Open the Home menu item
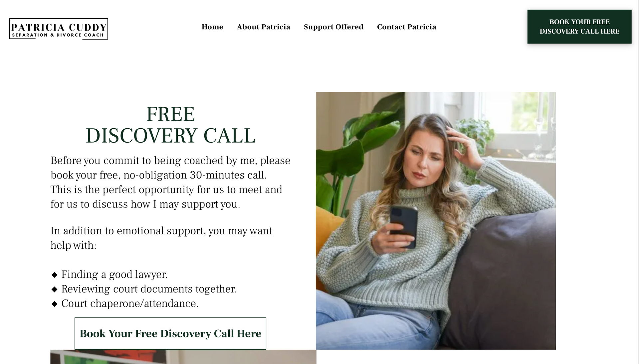639x364 pixels. point(212,27)
